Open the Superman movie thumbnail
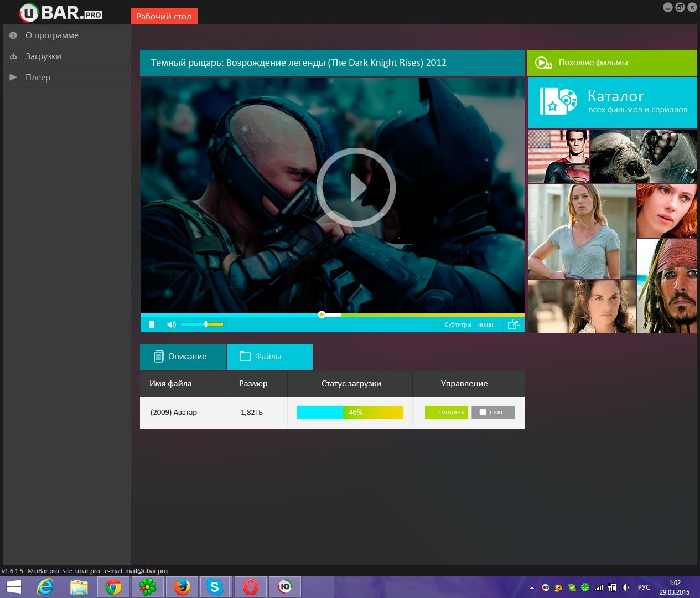Screen dimensions: 700x598 coord(558,156)
